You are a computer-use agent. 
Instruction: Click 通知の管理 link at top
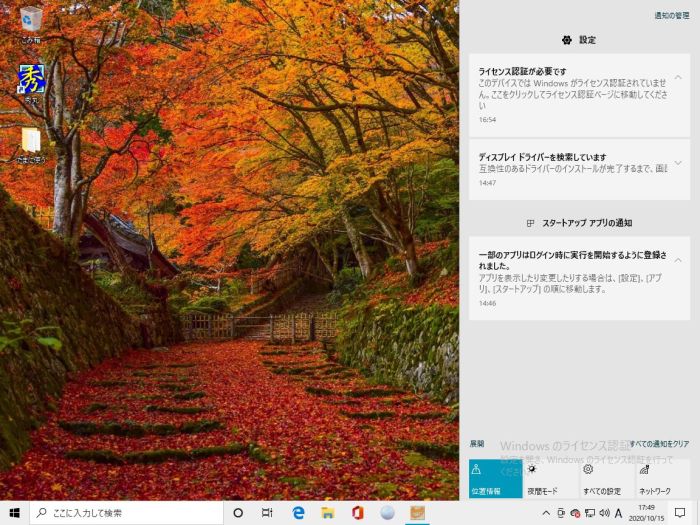point(671,16)
